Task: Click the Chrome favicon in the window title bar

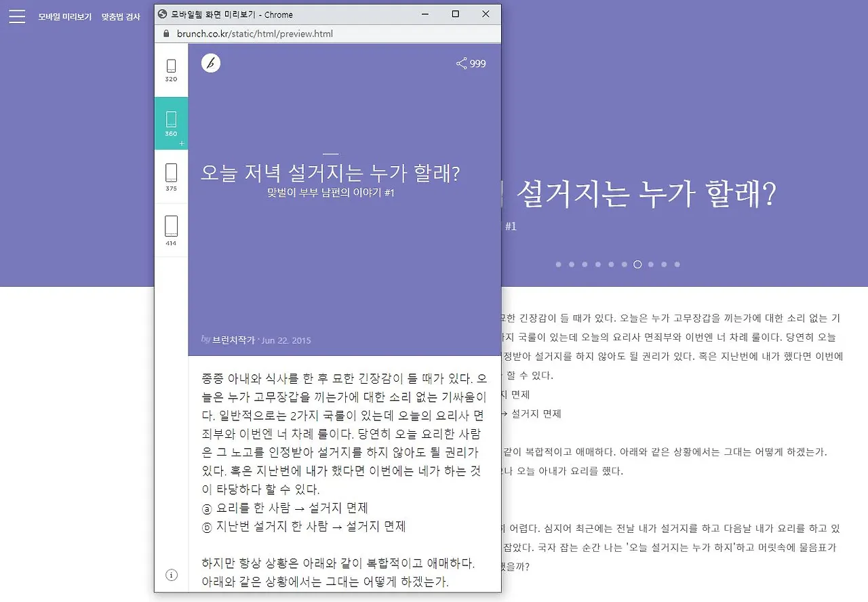Action: (x=163, y=14)
